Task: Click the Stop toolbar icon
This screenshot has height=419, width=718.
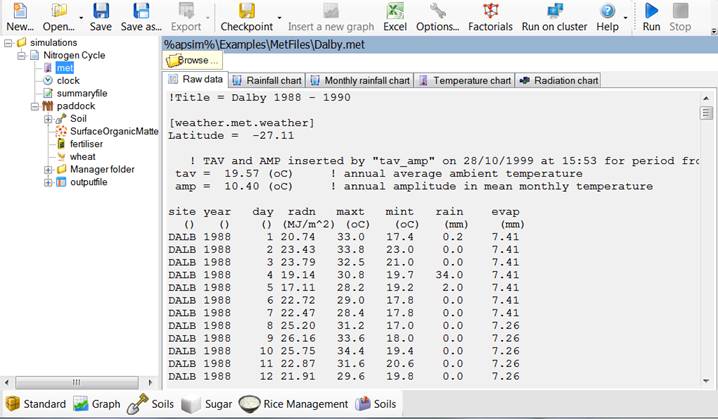Action: pos(680,17)
